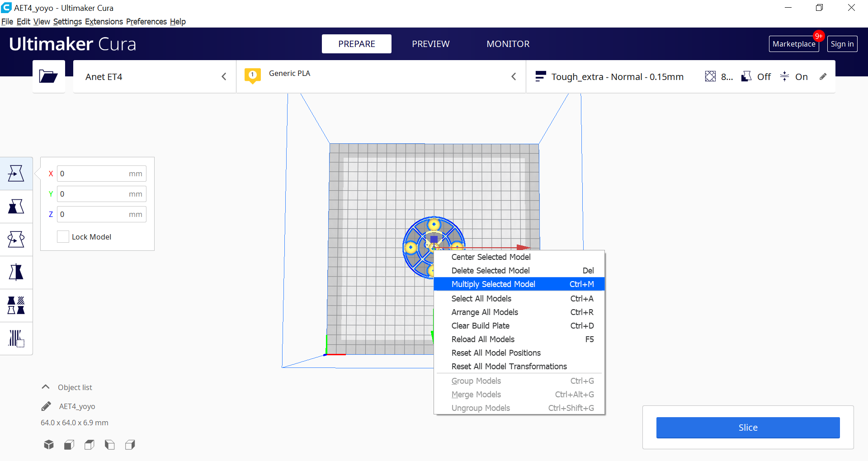868x461 pixels.
Task: Choose Delete Selected Model
Action: [x=519, y=270]
